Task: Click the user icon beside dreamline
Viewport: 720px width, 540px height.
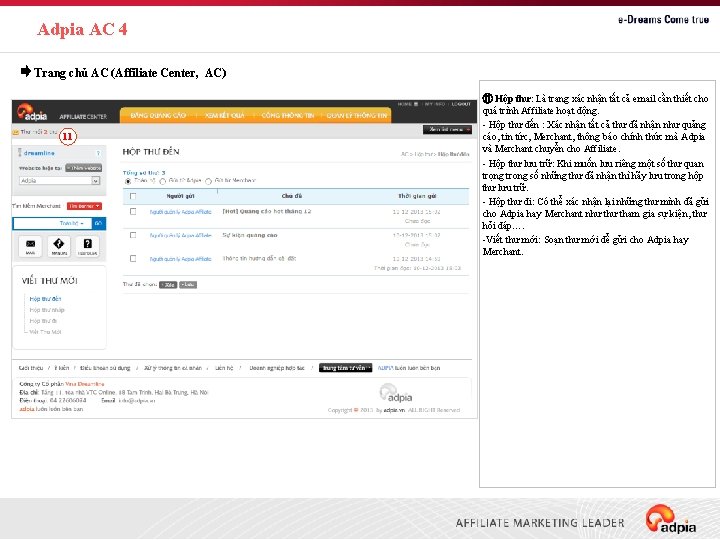Action: [20, 152]
